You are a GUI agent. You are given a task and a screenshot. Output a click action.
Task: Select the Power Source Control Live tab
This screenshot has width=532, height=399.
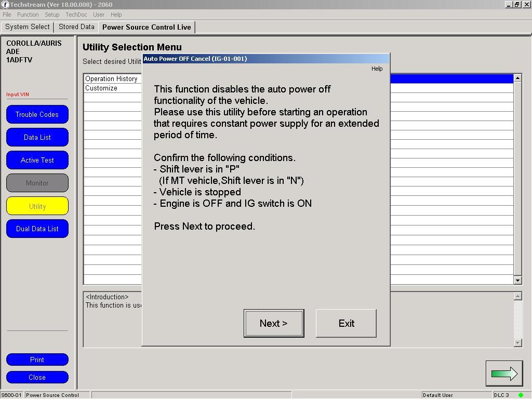[x=147, y=27]
